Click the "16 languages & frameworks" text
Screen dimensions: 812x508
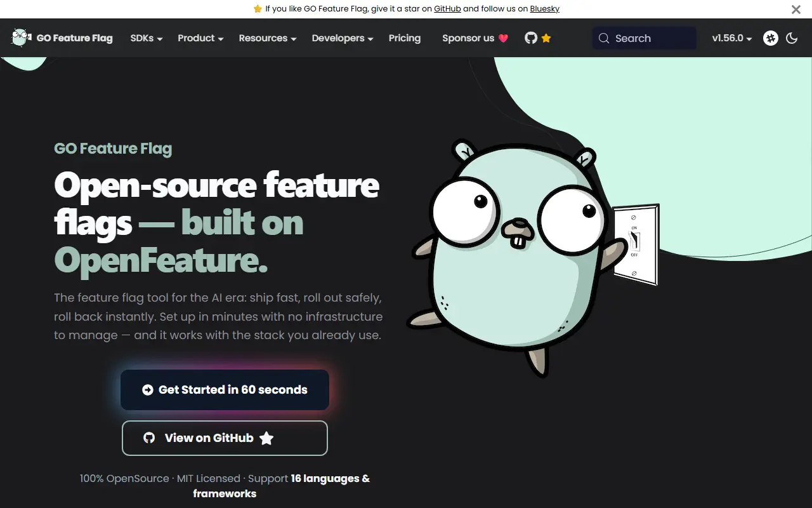coord(282,486)
